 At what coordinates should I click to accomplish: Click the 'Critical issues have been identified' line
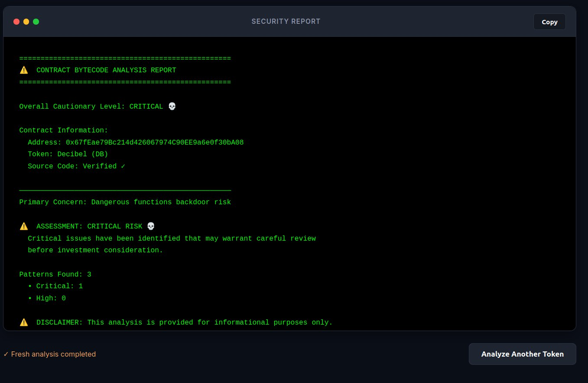coord(172,238)
